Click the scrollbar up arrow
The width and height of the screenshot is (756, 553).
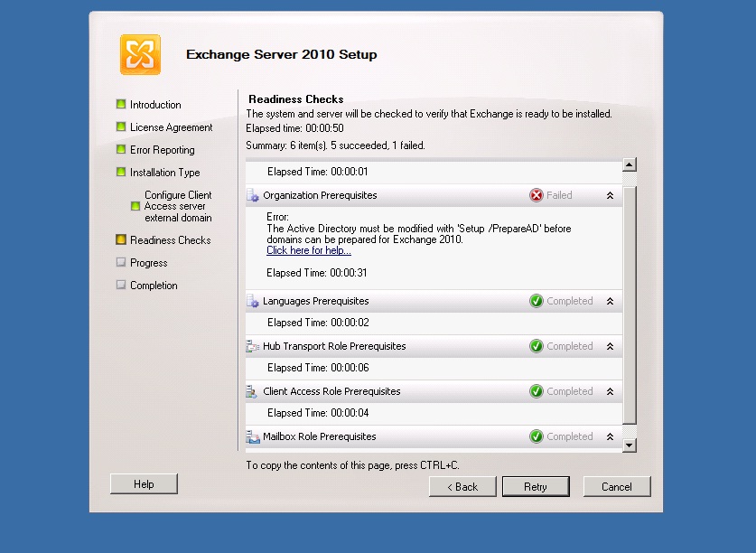pos(630,165)
